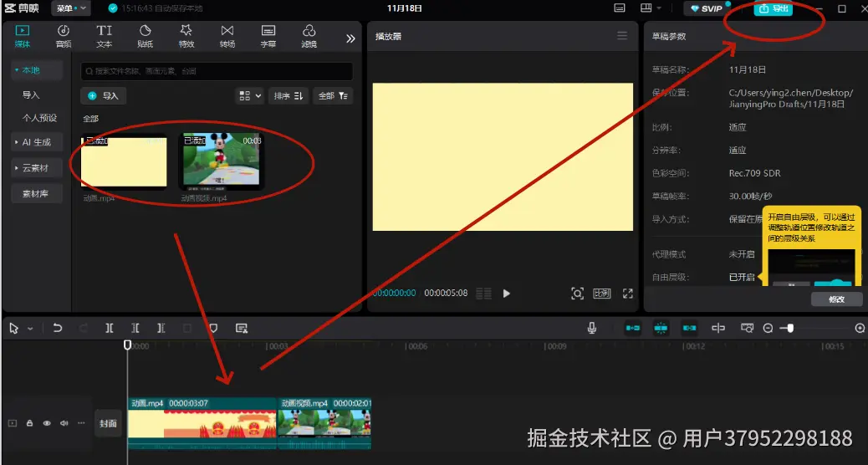The image size is (868, 465).
Task: Enter fullscreen preview
Action: click(x=628, y=294)
